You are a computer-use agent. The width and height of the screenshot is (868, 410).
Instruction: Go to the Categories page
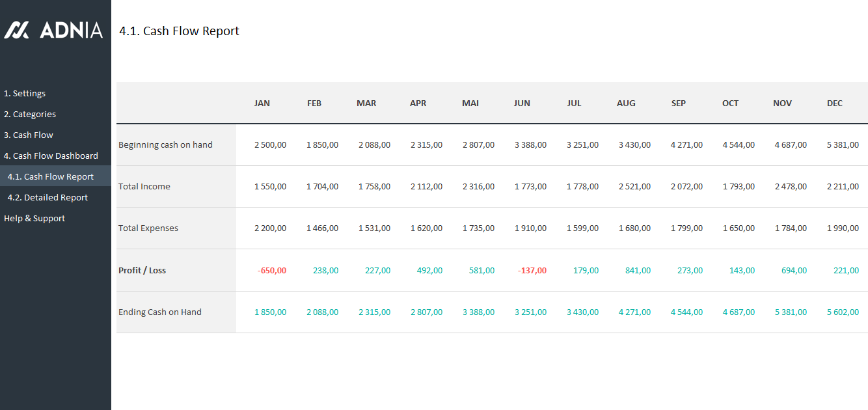30,114
